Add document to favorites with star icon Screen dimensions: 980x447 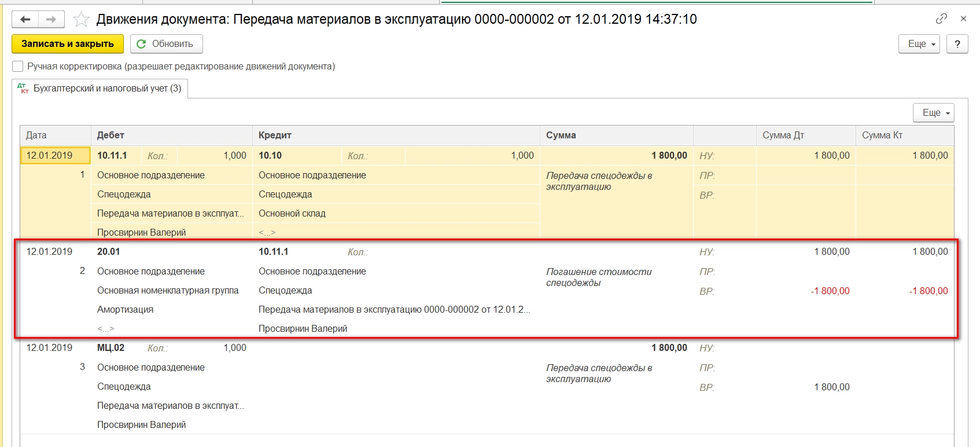click(81, 20)
